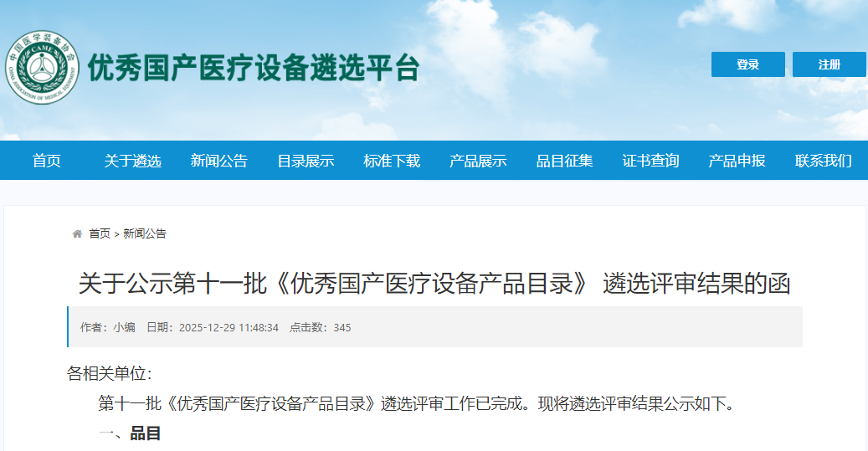
Task: Click the 一、品目 section heading
Action: (130, 433)
